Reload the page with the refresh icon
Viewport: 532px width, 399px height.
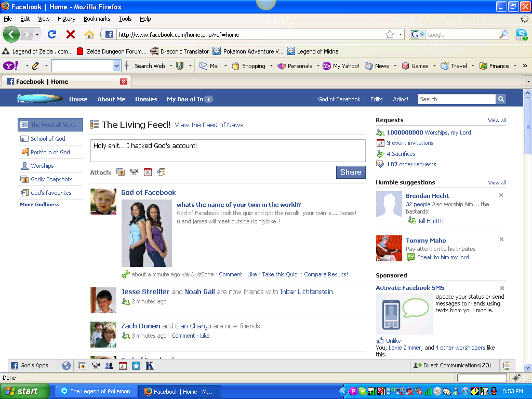51,34
